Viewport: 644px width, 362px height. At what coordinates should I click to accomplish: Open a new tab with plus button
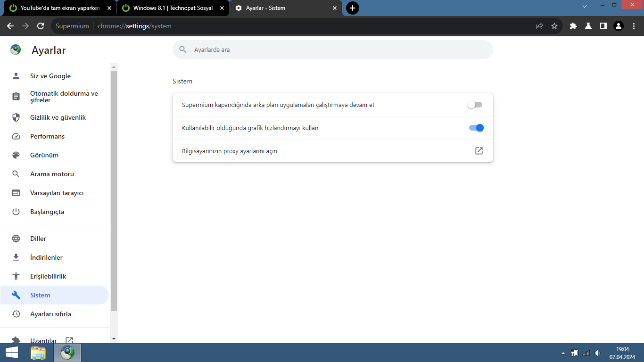353,8
